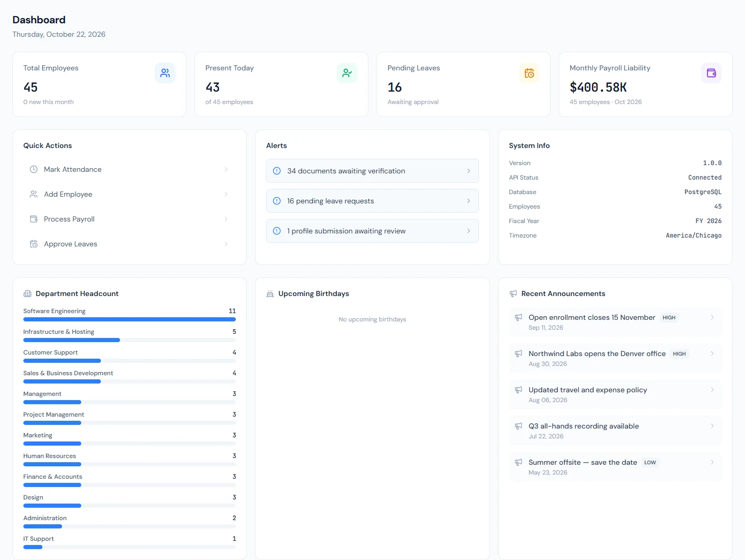
Task: Click megaphone icon on Open enrollment announcement
Action: [x=518, y=317]
